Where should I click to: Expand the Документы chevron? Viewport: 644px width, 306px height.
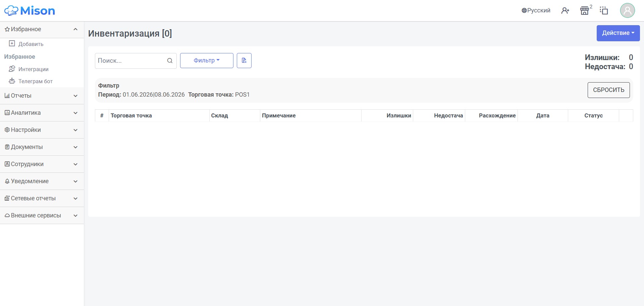[x=75, y=147]
